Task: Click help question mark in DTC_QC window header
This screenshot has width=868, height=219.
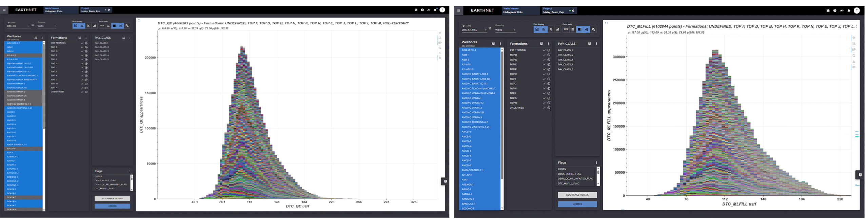Action: click(x=422, y=10)
